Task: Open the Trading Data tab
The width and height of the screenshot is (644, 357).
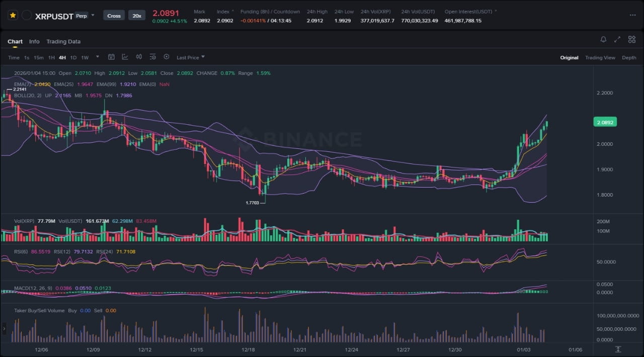Action: pyautogui.click(x=63, y=42)
